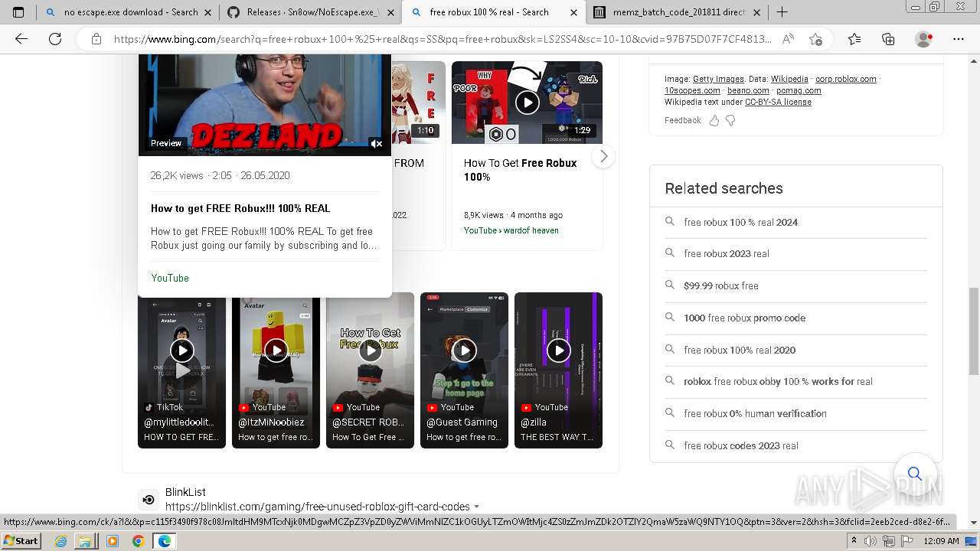Click the YouTube source link in preview card
This screenshot has height=551, width=980.
170,278
